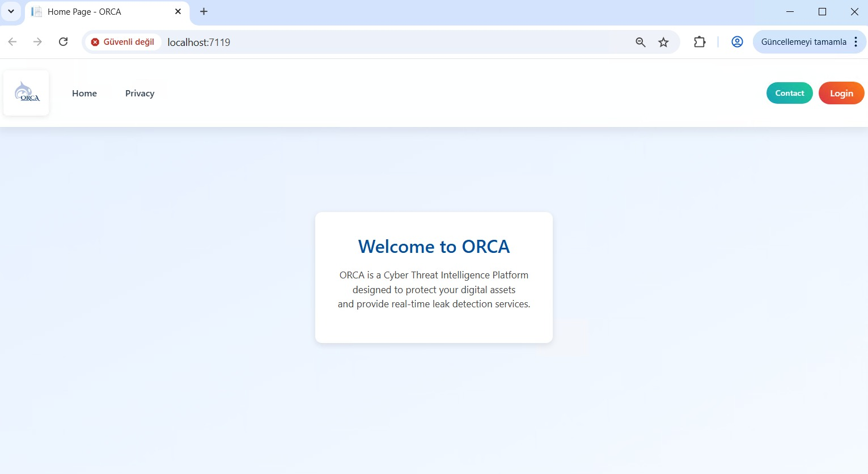
Task: Select the Home navigation item
Action: (x=84, y=93)
